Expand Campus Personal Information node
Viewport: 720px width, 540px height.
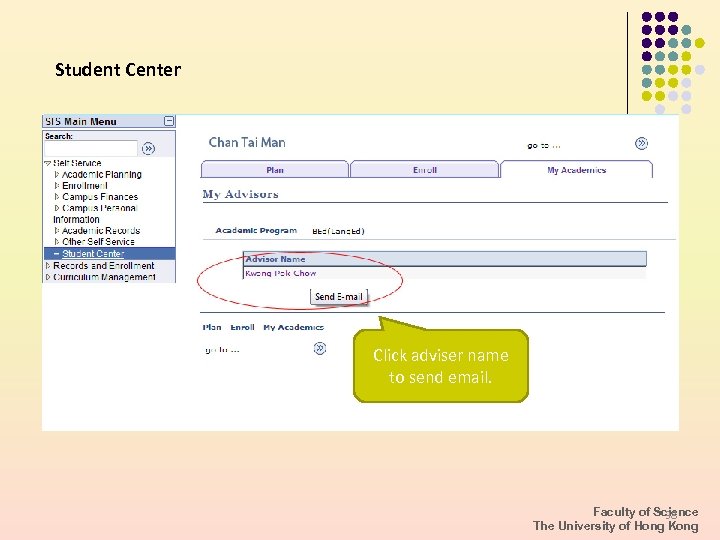56,208
